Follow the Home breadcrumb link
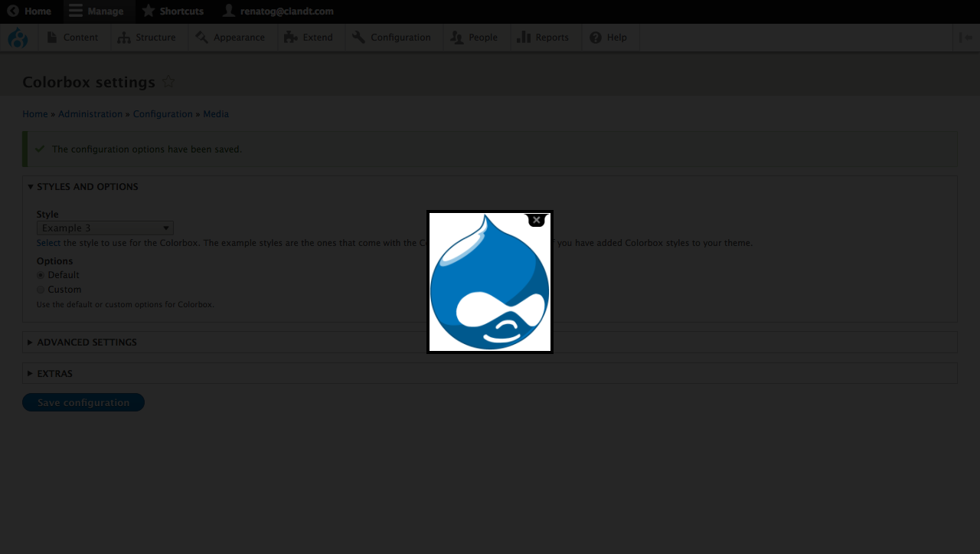Screen dimensions: 980x554 pos(35,114)
